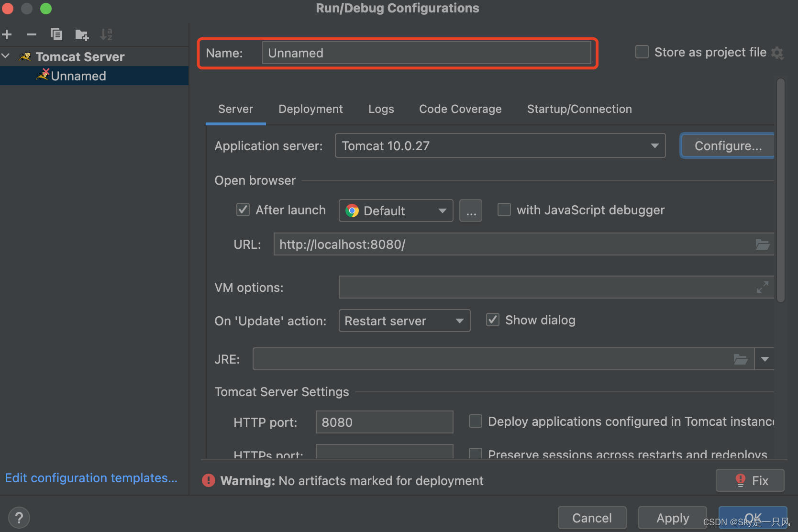
Task: Confirm the dialog with the OK button
Action: pos(753,518)
